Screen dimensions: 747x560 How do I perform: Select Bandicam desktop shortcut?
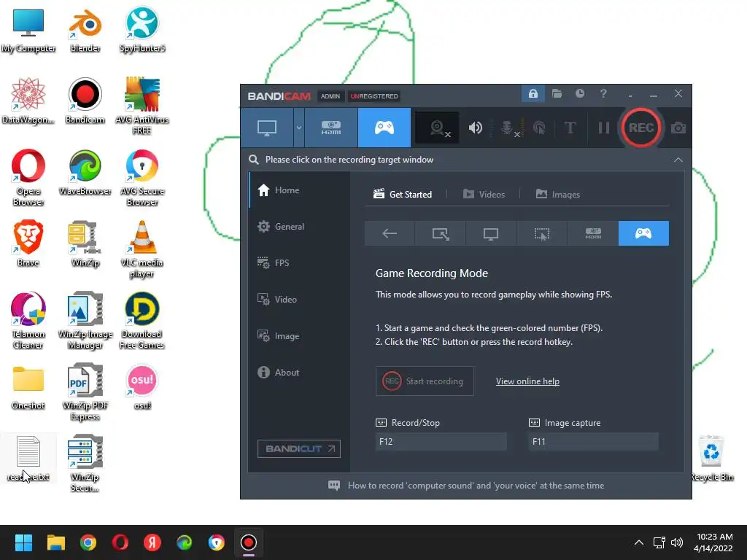click(x=85, y=101)
